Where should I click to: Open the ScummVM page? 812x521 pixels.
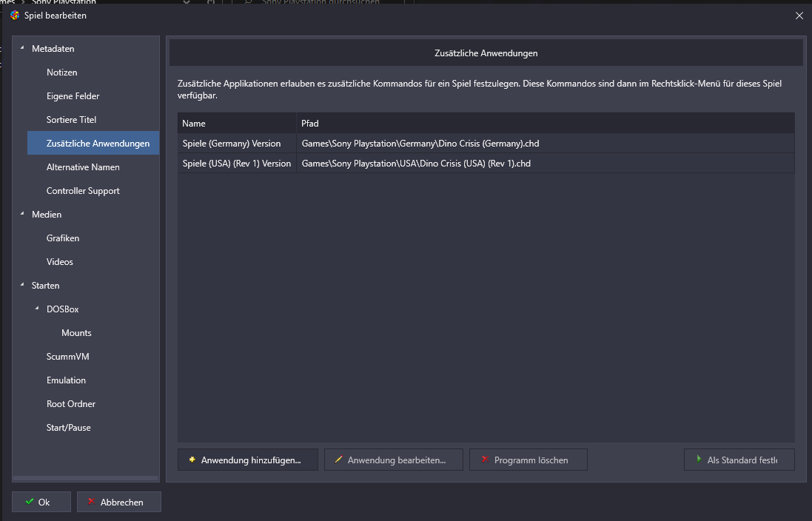pyautogui.click(x=67, y=356)
